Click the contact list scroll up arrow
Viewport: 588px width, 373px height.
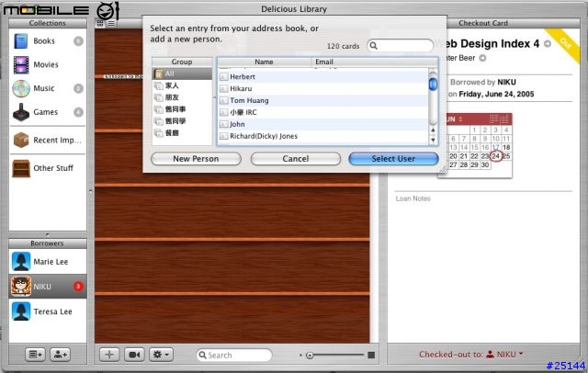tap(433, 130)
